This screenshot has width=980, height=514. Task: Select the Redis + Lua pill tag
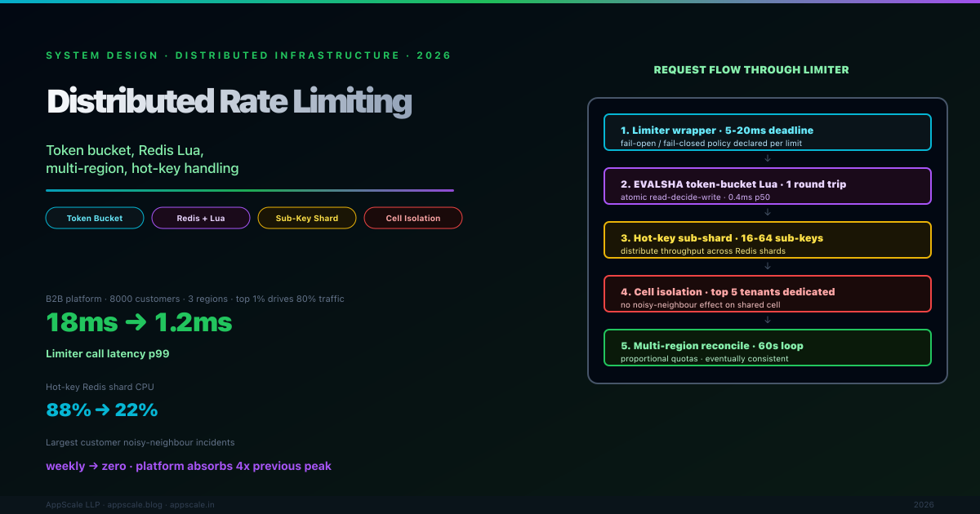coord(201,218)
